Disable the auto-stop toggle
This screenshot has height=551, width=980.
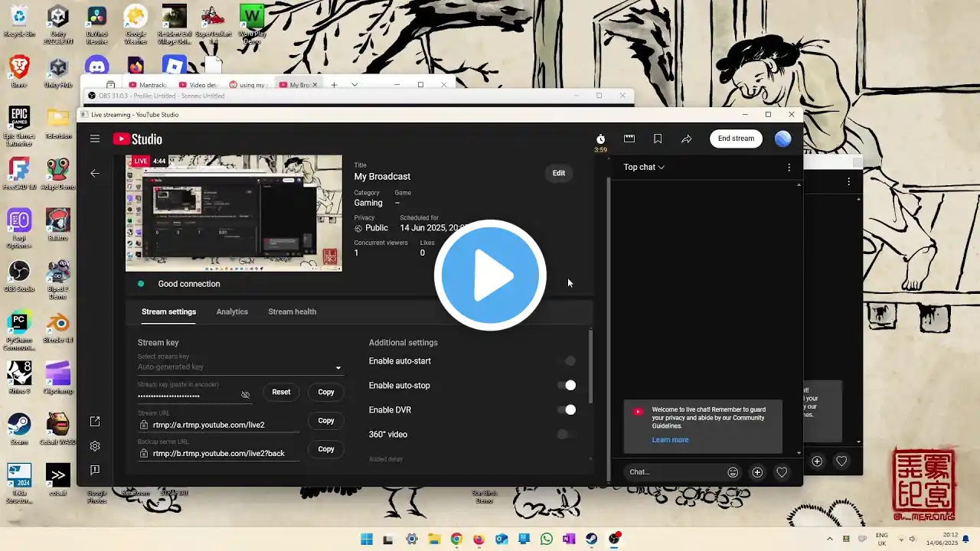[x=567, y=386]
